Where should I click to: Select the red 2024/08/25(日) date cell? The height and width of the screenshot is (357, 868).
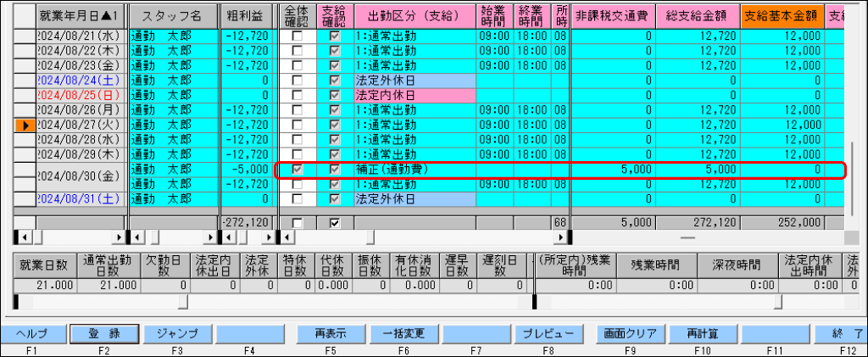tap(81, 96)
